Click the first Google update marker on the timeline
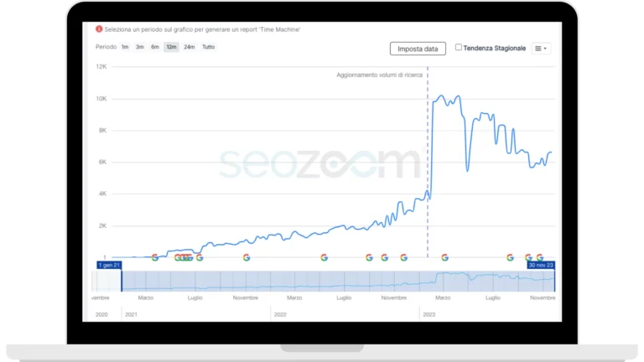 point(155,257)
